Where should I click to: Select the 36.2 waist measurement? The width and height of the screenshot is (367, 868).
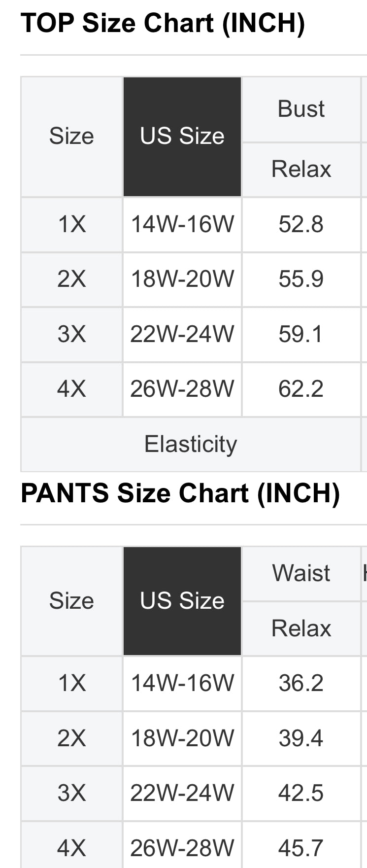(x=301, y=683)
